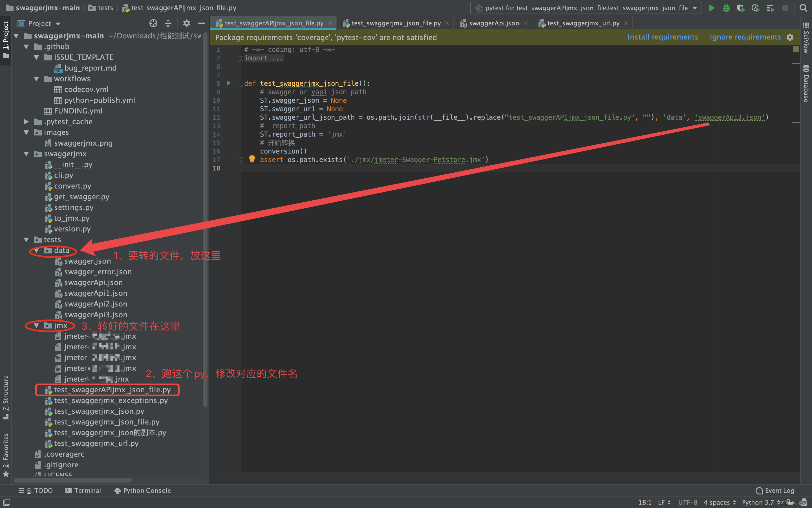Click the swaggerjmx-main breadcrumb
Image resolution: width=812 pixels, height=508 pixels.
(x=43, y=8)
